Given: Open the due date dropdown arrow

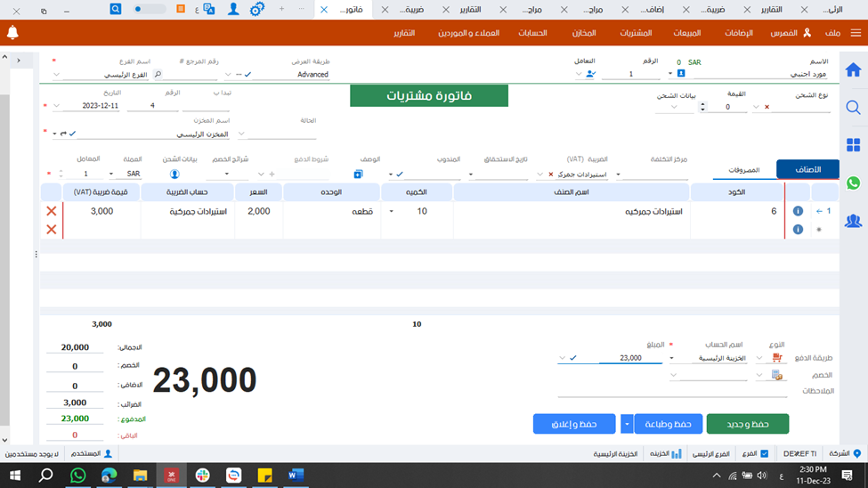Looking at the screenshot, I should point(471,175).
